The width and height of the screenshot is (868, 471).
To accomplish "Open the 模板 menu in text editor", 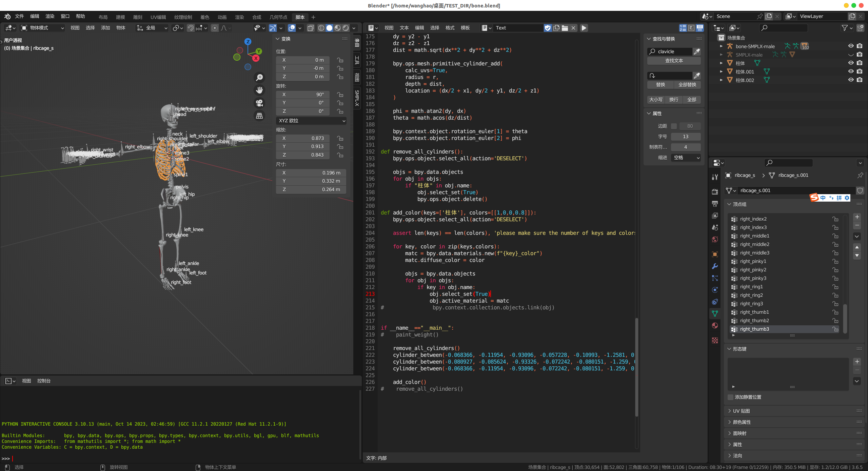I will [465, 28].
